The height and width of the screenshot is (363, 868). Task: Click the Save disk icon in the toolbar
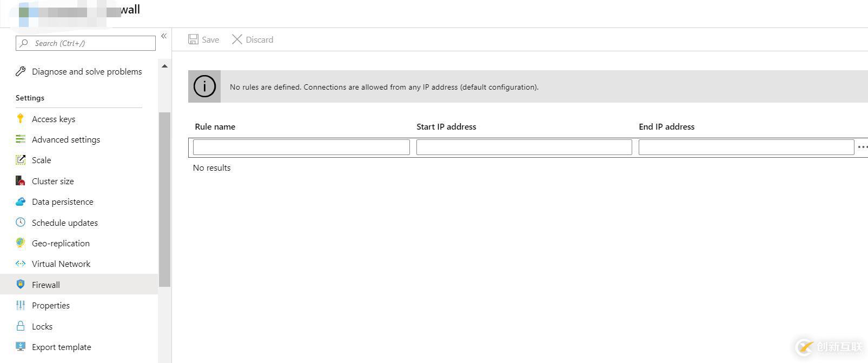tap(194, 39)
